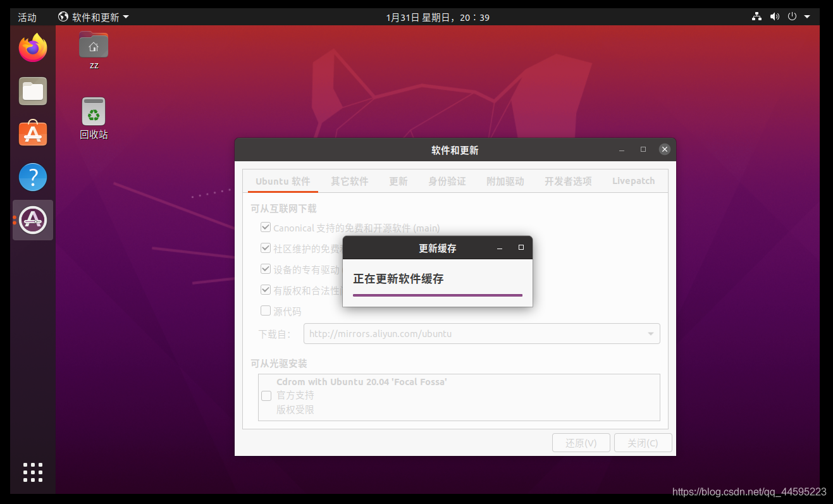Open the zz home folder on desktop
The height and width of the screenshot is (504, 833).
[94, 51]
